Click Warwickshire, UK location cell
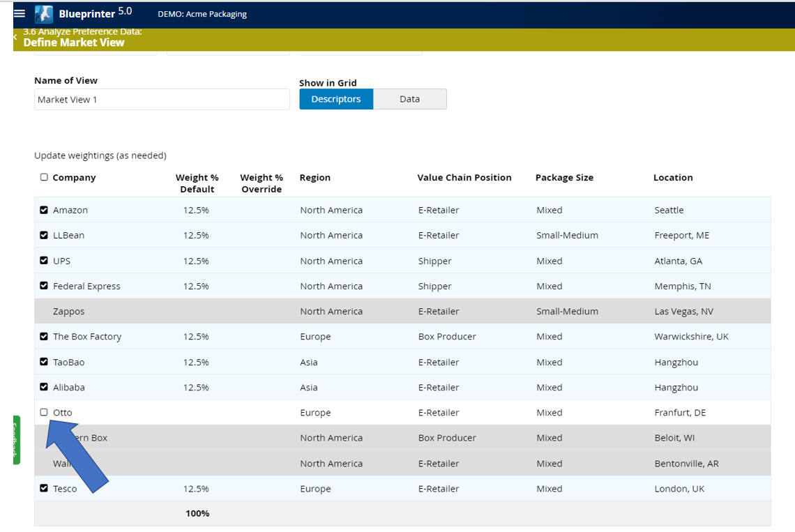Screen dimensions: 795x532 pyautogui.click(x=691, y=336)
